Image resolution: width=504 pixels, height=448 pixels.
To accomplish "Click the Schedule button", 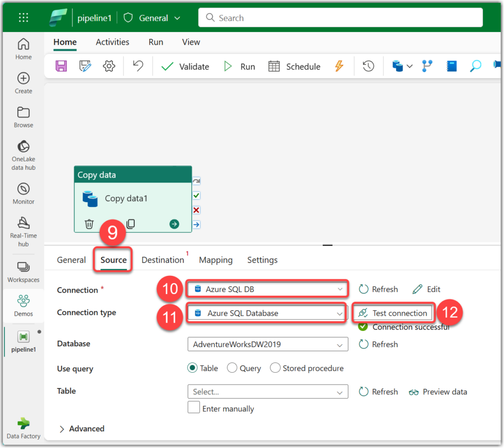I will pyautogui.click(x=294, y=66).
